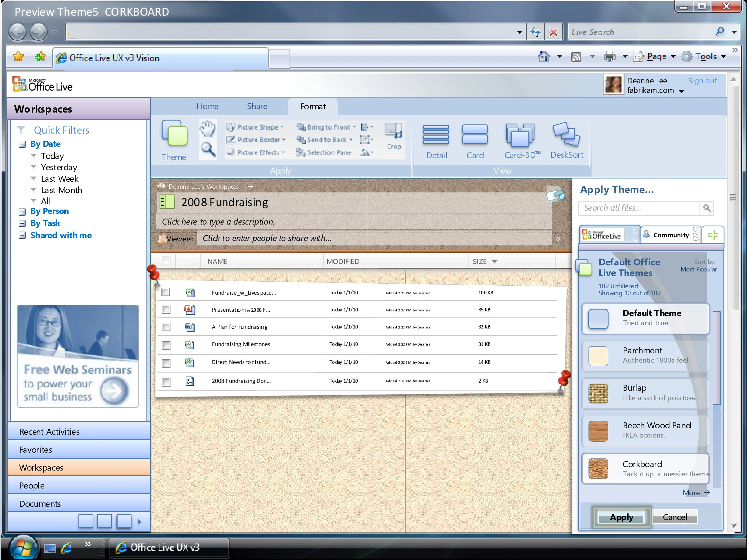Open the fabrikam.com account dropdown
The width and height of the screenshot is (747, 560).
click(x=682, y=91)
